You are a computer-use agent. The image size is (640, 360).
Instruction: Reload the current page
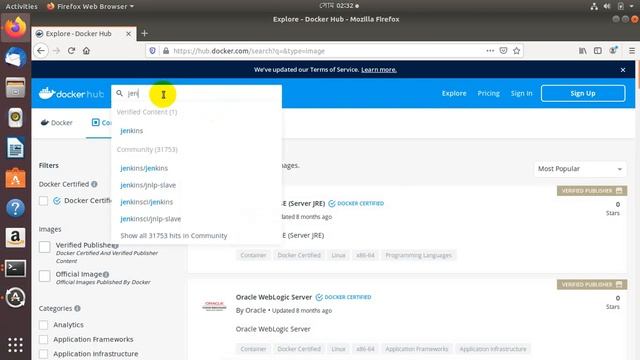tap(71, 51)
